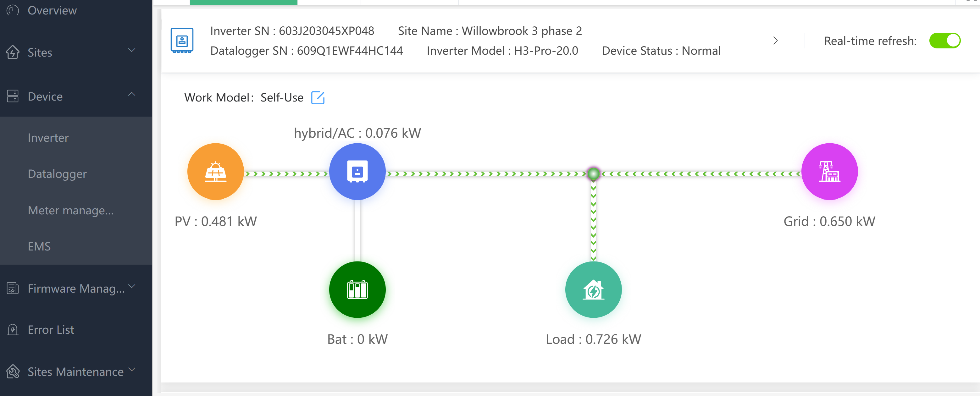Screen dimensions: 980x396
Task: Expand the Firmware Management menu
Action: pyautogui.click(x=132, y=286)
